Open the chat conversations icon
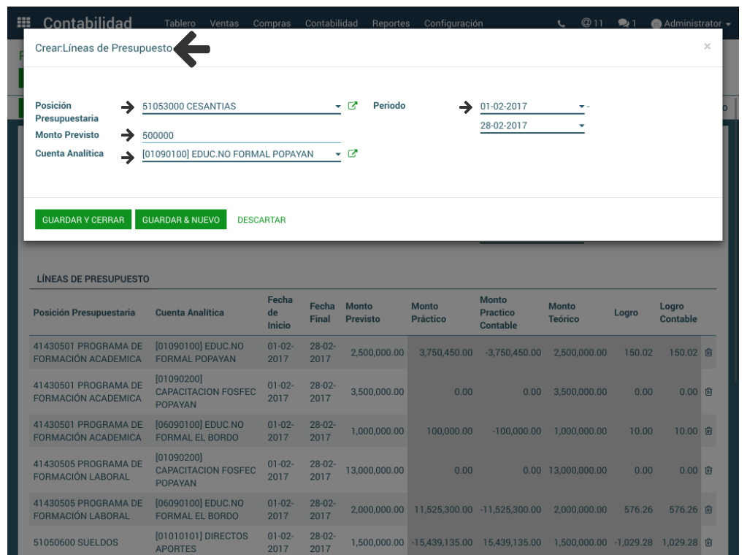This screenshot has height=560, width=747. [x=627, y=23]
